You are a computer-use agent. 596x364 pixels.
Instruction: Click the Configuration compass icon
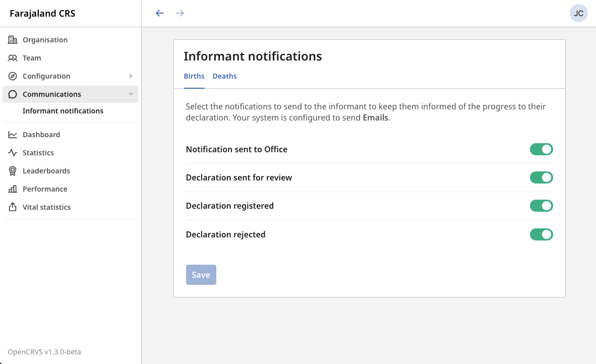[x=13, y=76]
